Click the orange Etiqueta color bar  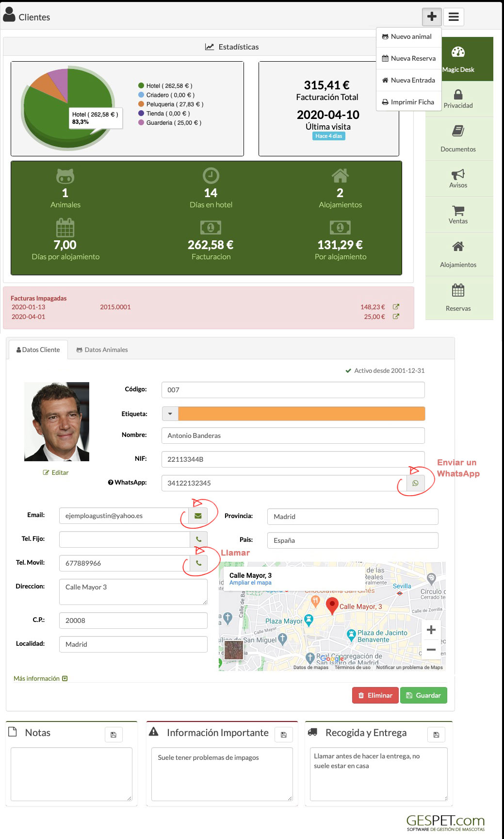pyautogui.click(x=301, y=414)
